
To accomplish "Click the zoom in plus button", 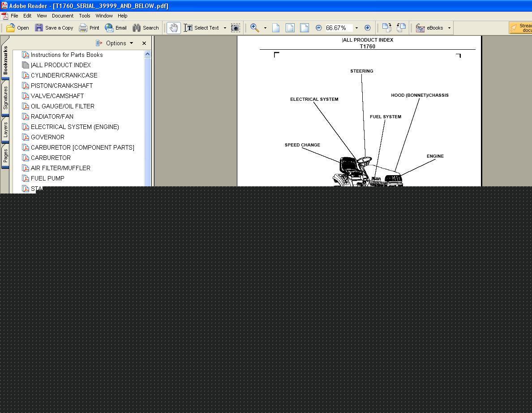I will [x=368, y=28].
